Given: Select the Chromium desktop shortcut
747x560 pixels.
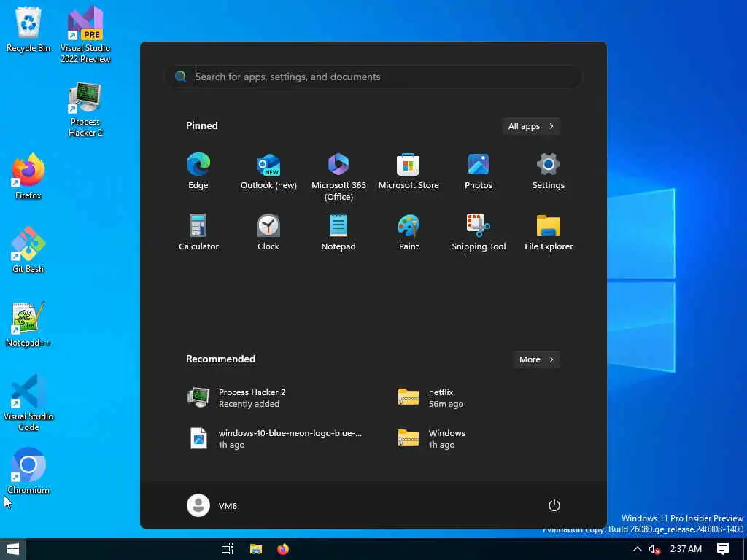Looking at the screenshot, I should [x=28, y=472].
